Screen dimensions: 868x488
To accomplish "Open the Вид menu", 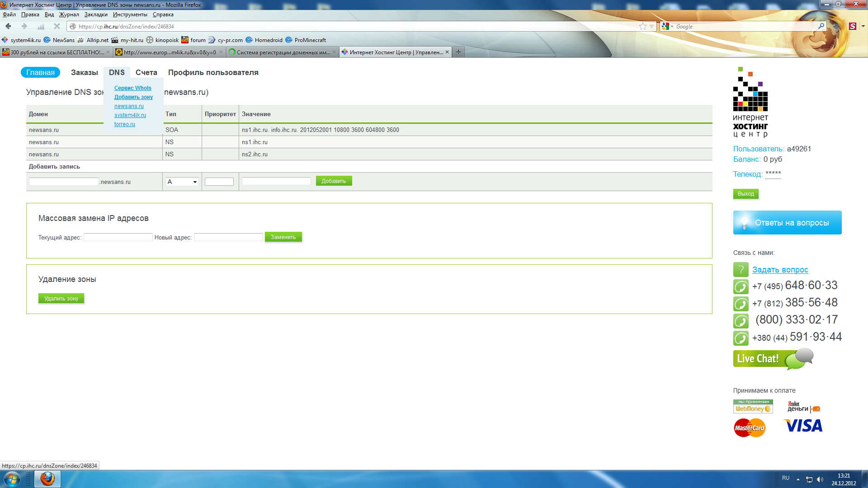I will click(x=49, y=14).
